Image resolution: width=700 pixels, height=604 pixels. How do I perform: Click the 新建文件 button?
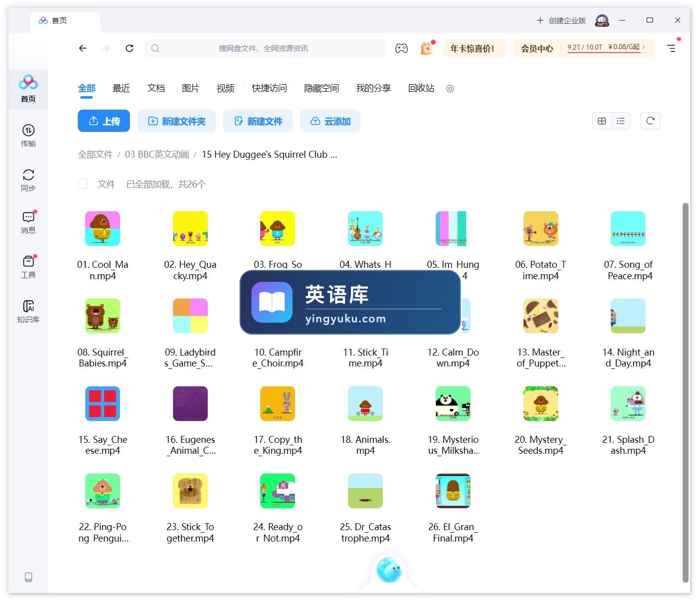(258, 121)
